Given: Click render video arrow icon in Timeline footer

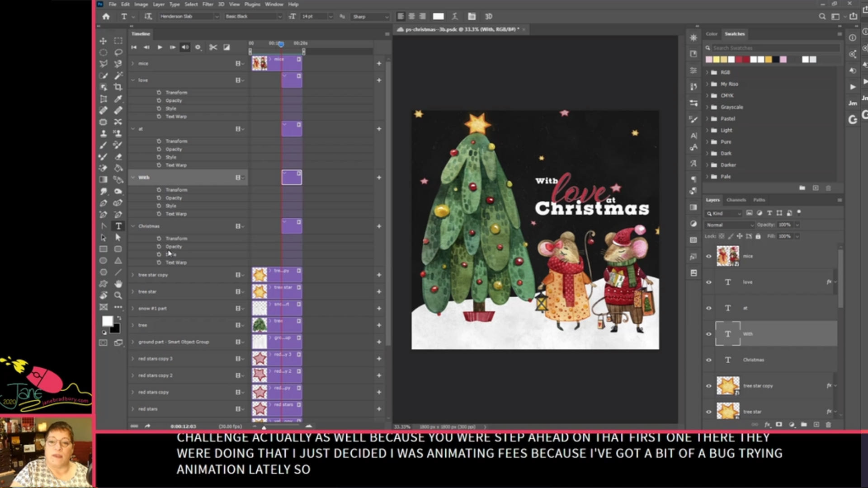Looking at the screenshot, I should click(x=147, y=426).
